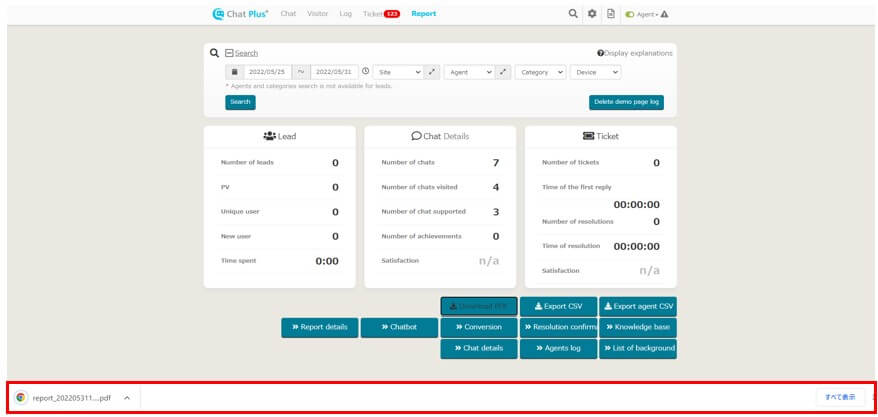Open settings gear icon
The image size is (878, 417).
(x=592, y=14)
